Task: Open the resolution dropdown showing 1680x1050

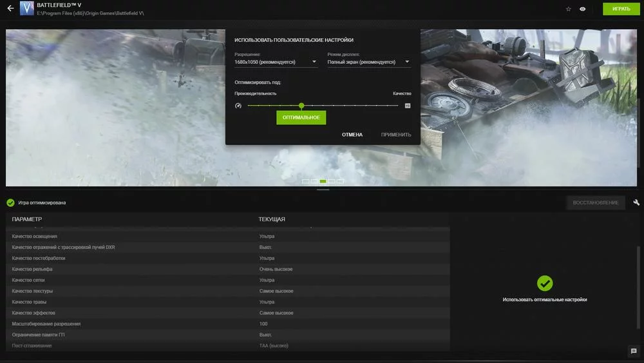Action: coord(276,63)
